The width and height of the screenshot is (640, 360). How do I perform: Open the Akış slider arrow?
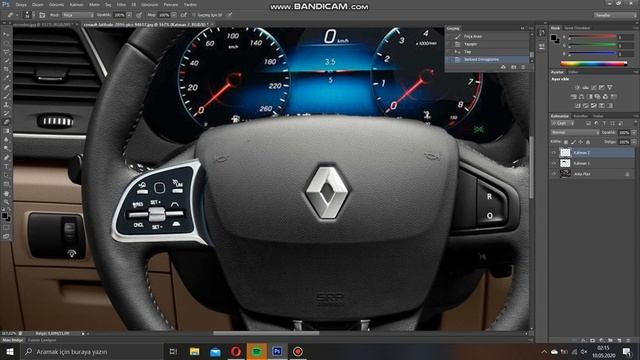pos(174,15)
